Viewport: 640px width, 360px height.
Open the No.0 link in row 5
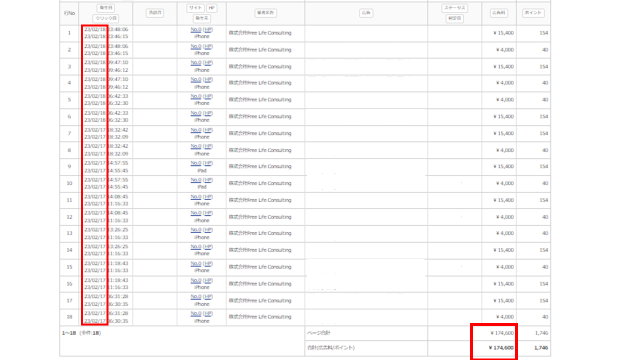point(196,96)
